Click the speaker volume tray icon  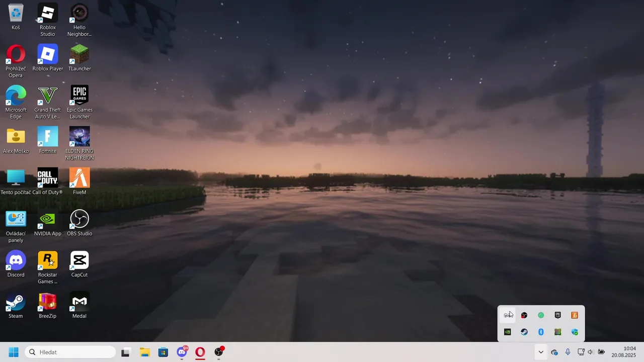tap(590, 352)
